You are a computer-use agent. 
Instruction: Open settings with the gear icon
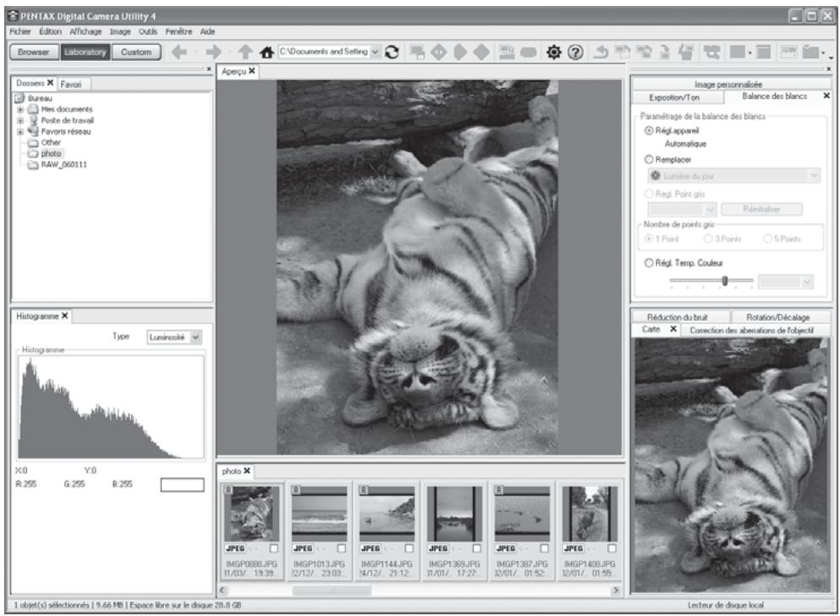click(x=553, y=52)
